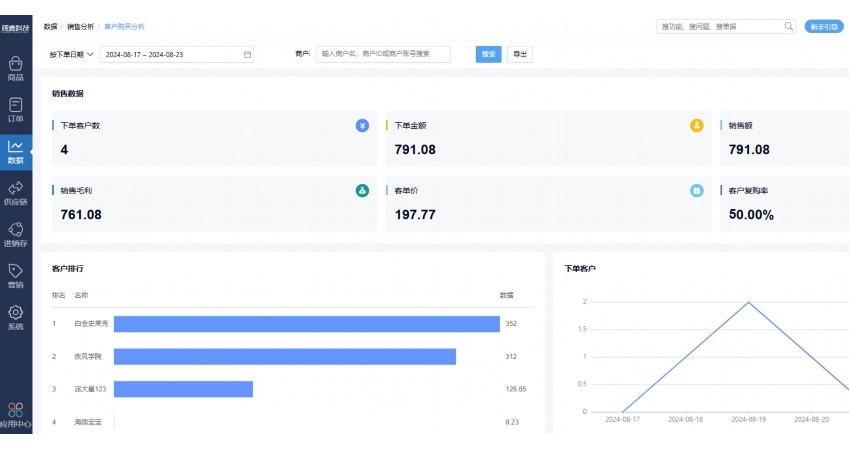Image resolution: width=849 pixels, height=449 pixels.
Task: Click the magnifier icon in top search box
Action: [x=788, y=26]
